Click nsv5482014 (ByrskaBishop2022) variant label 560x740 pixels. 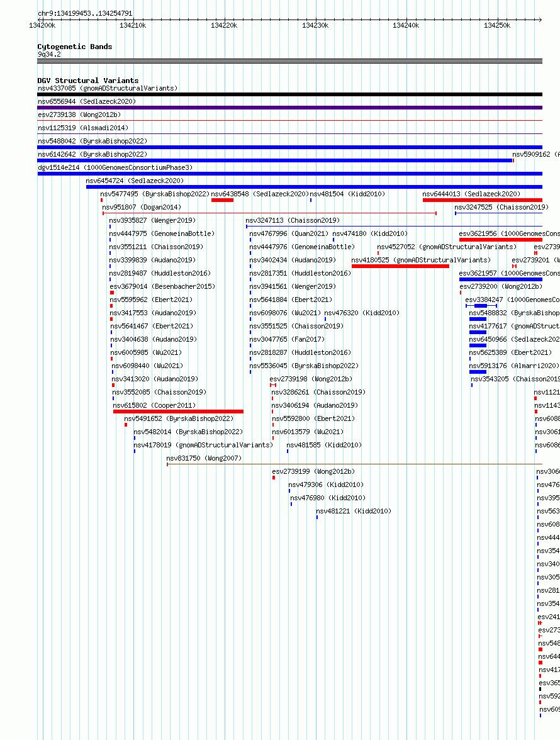(x=188, y=432)
